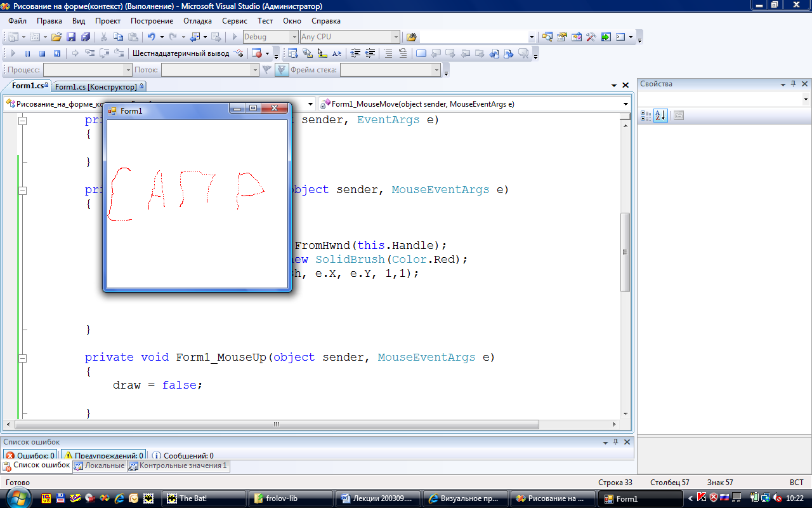Click the frolov-lib taskbar button
This screenshot has width=812, height=508.
click(x=291, y=498)
